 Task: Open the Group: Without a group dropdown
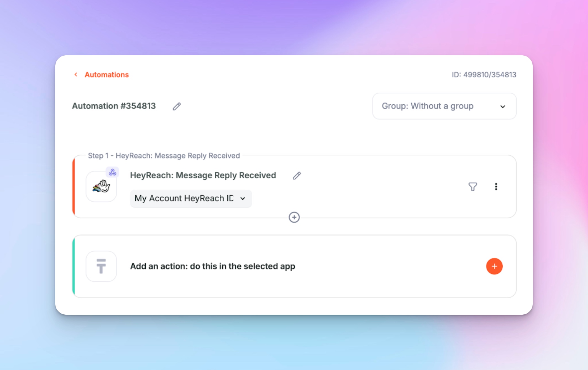pyautogui.click(x=444, y=106)
